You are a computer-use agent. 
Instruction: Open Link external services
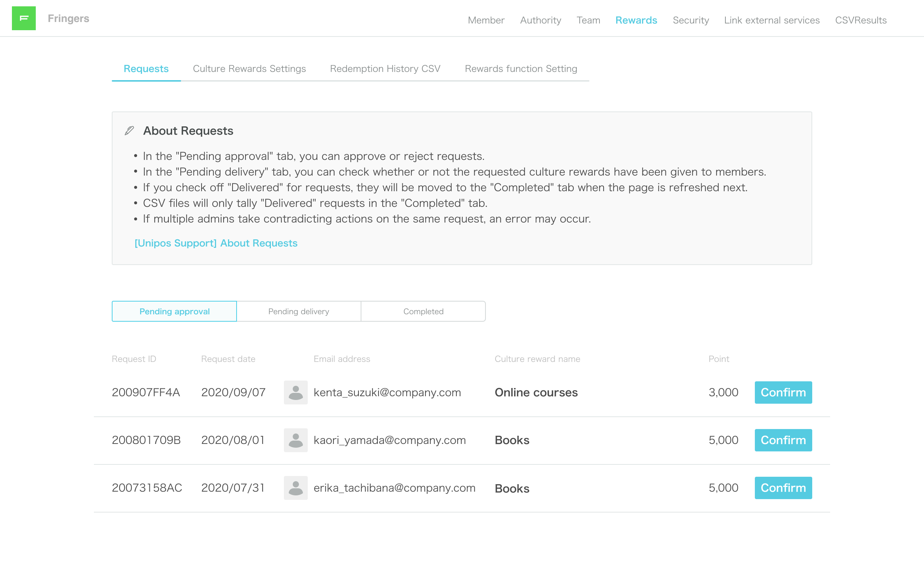[771, 20]
